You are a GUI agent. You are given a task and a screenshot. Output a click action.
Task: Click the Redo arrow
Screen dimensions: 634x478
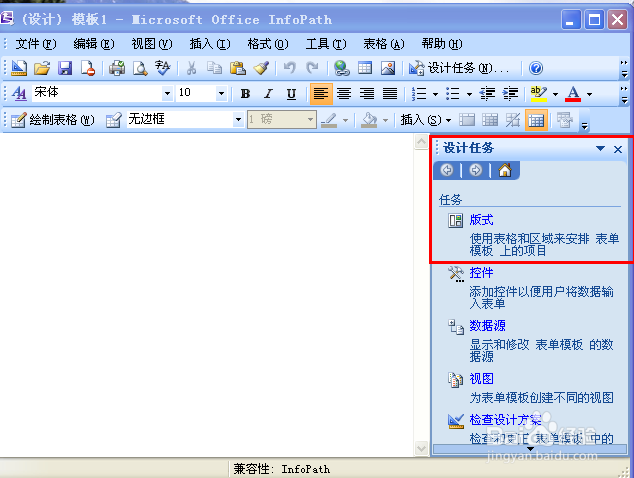312,68
